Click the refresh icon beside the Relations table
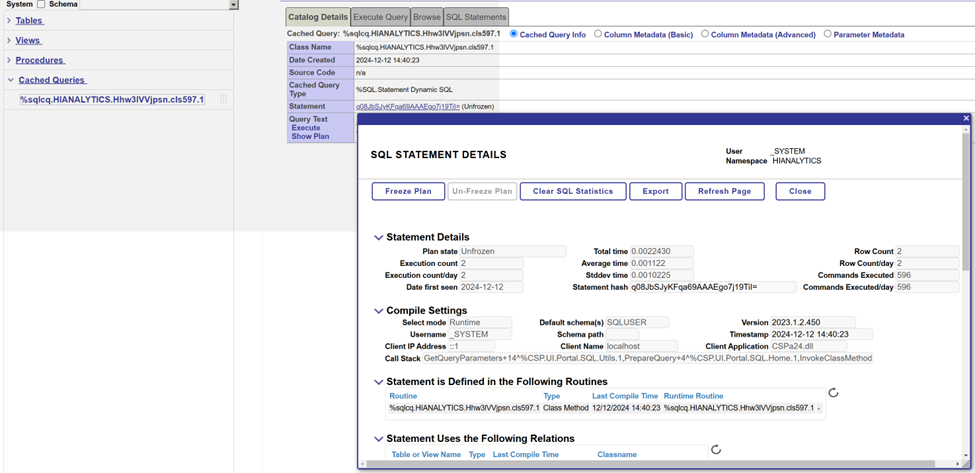 [x=716, y=450]
